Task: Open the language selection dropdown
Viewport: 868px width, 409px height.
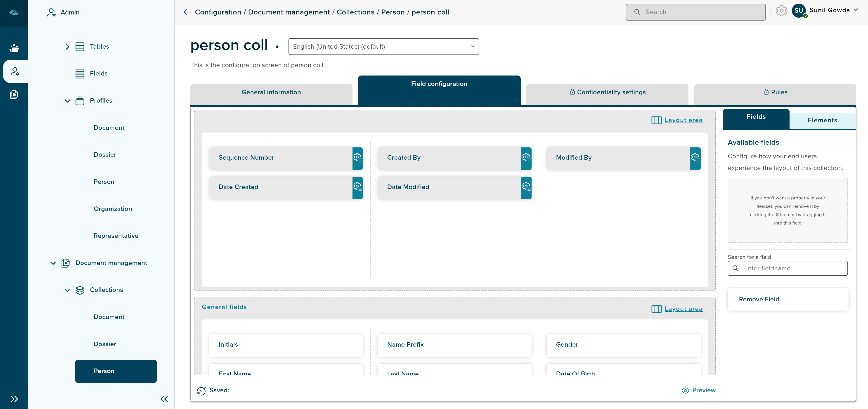Action: click(383, 47)
